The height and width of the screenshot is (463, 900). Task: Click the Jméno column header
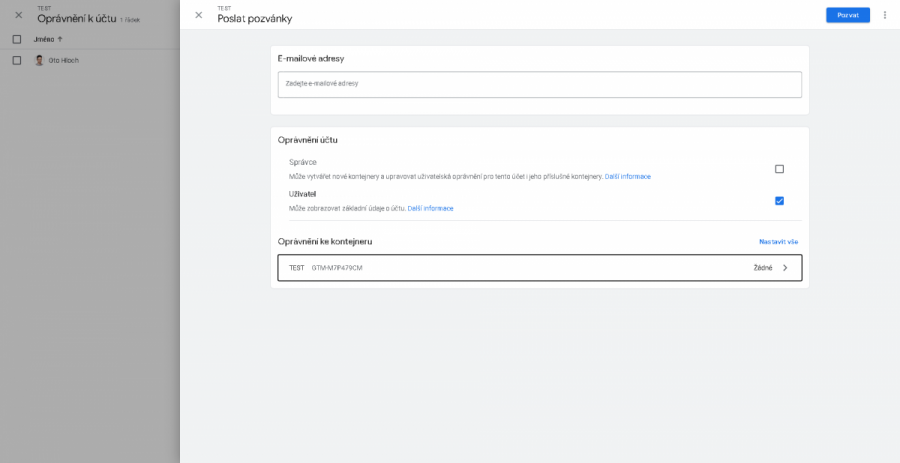tap(44, 39)
